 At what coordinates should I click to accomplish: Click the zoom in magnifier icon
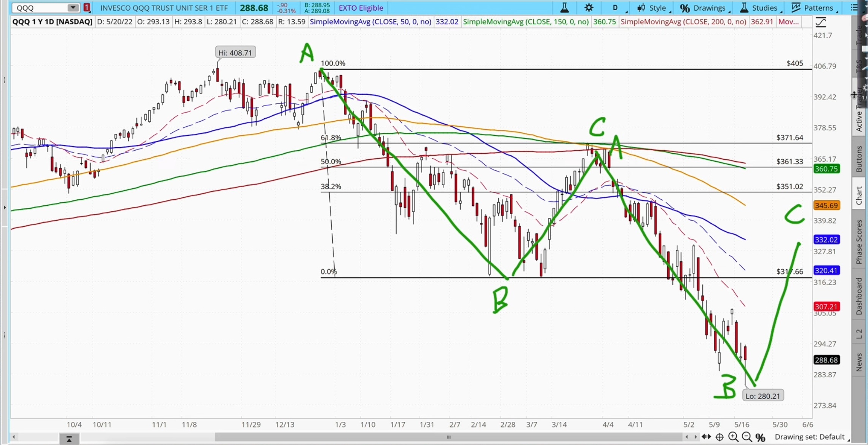tap(733, 437)
